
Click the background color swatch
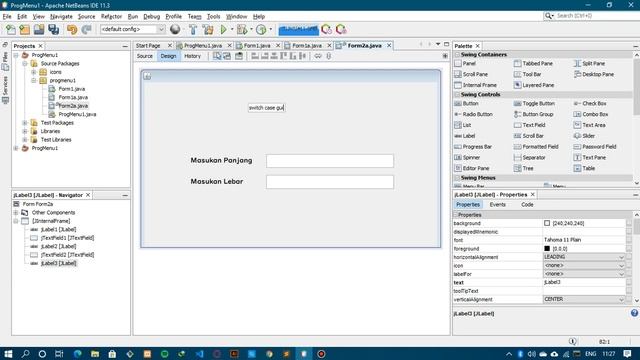[547, 223]
